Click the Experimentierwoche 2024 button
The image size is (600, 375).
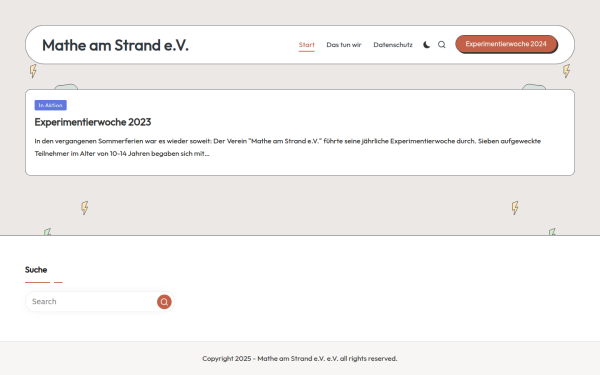(x=506, y=44)
